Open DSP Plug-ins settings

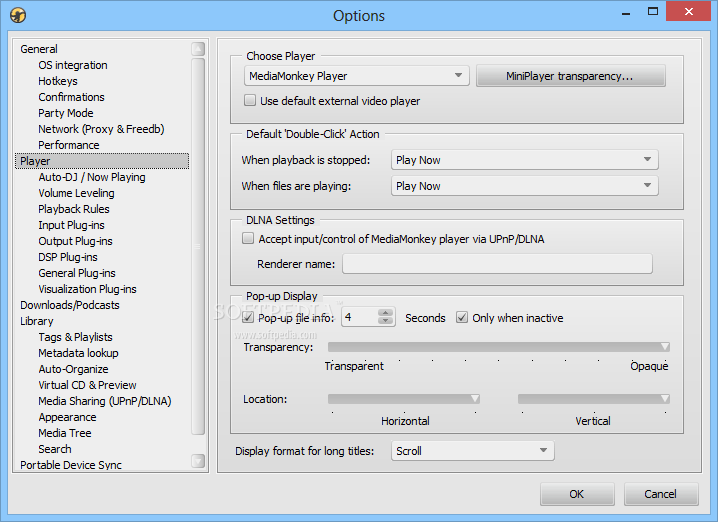(68, 257)
